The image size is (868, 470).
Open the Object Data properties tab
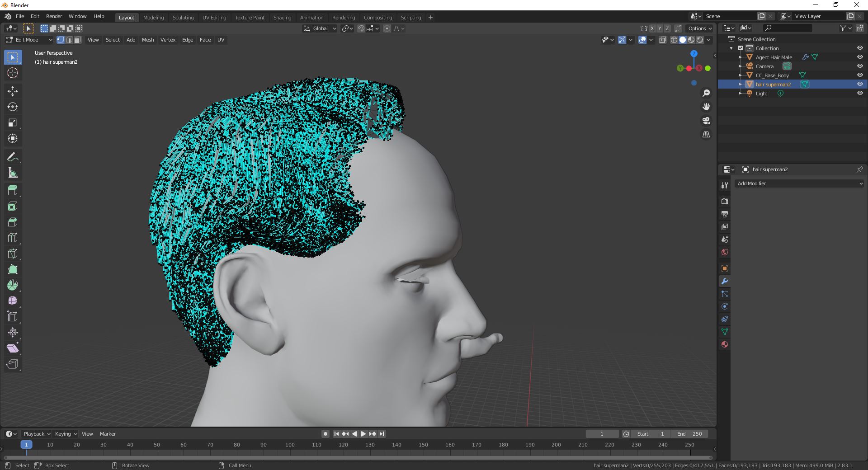coord(725,332)
